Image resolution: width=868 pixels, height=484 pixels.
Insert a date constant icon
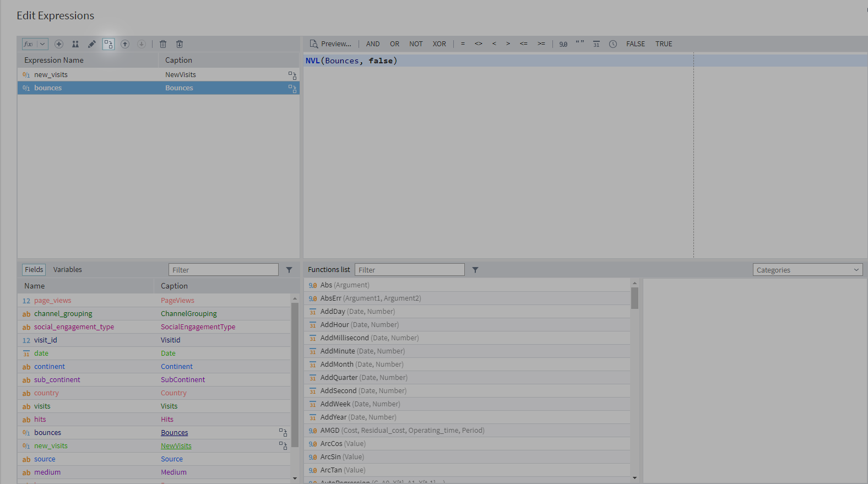596,44
